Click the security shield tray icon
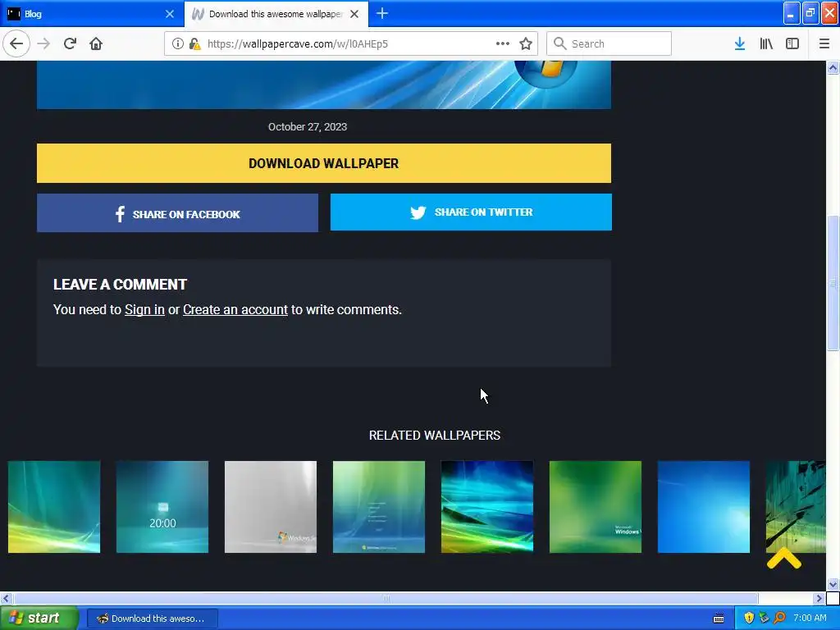840x630 pixels. [749, 618]
